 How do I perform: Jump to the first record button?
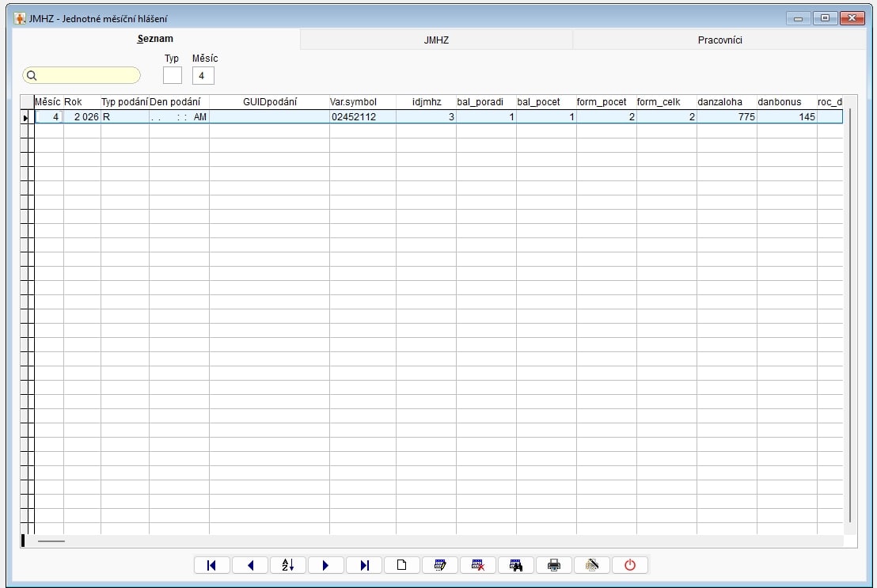click(x=211, y=565)
